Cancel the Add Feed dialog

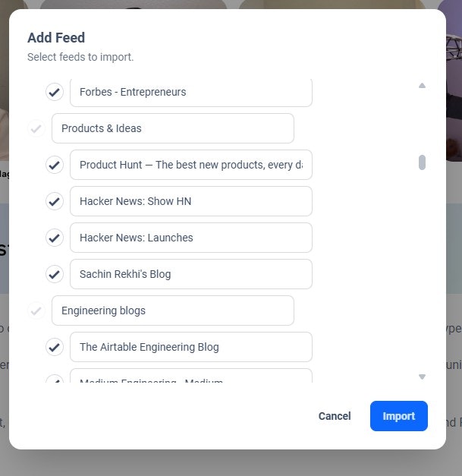tap(335, 416)
